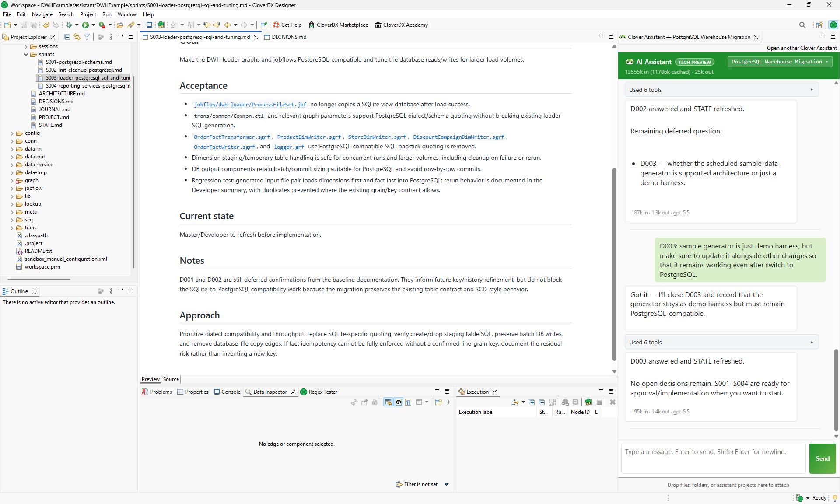
Task: Click the green clover icon in the Execution toolbar
Action: tap(588, 402)
